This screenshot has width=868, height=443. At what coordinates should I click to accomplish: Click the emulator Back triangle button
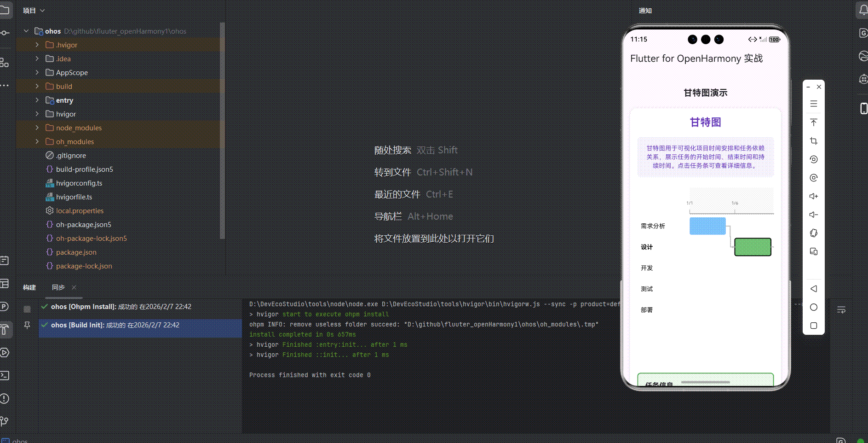coord(813,289)
